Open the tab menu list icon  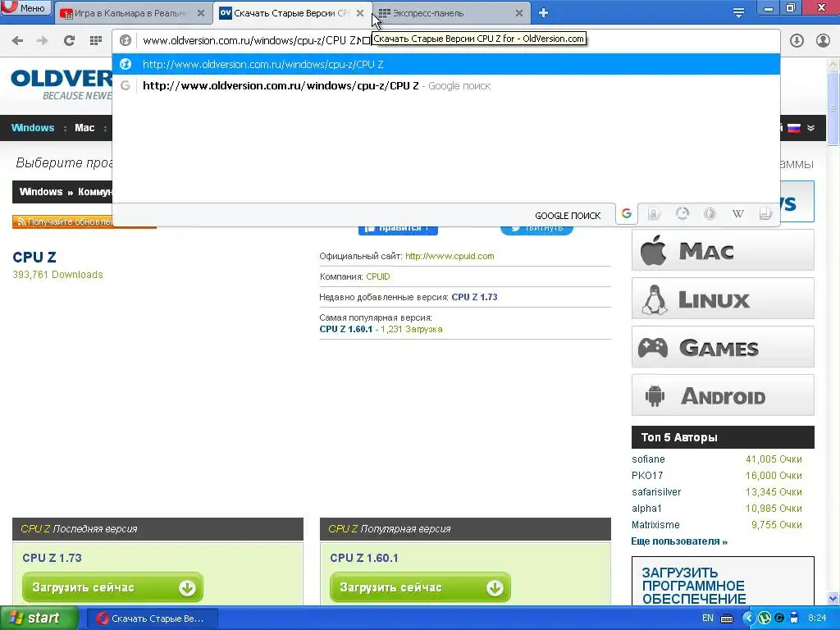click(738, 13)
